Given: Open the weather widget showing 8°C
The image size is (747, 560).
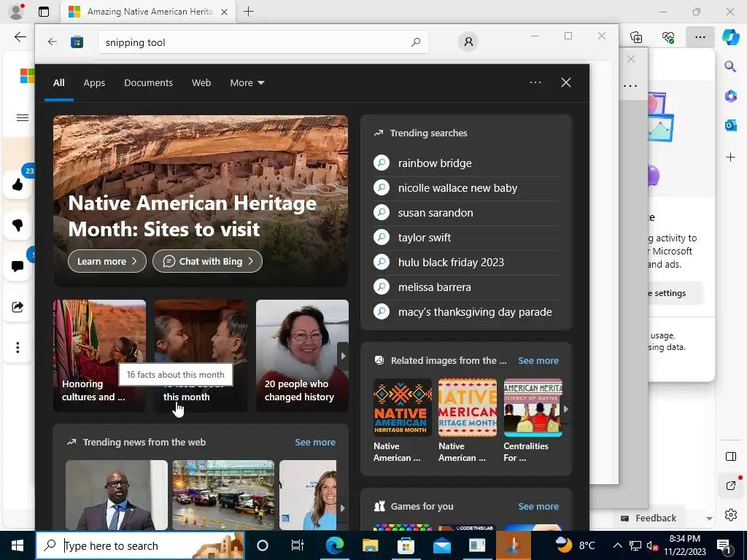Looking at the screenshot, I should [576, 545].
